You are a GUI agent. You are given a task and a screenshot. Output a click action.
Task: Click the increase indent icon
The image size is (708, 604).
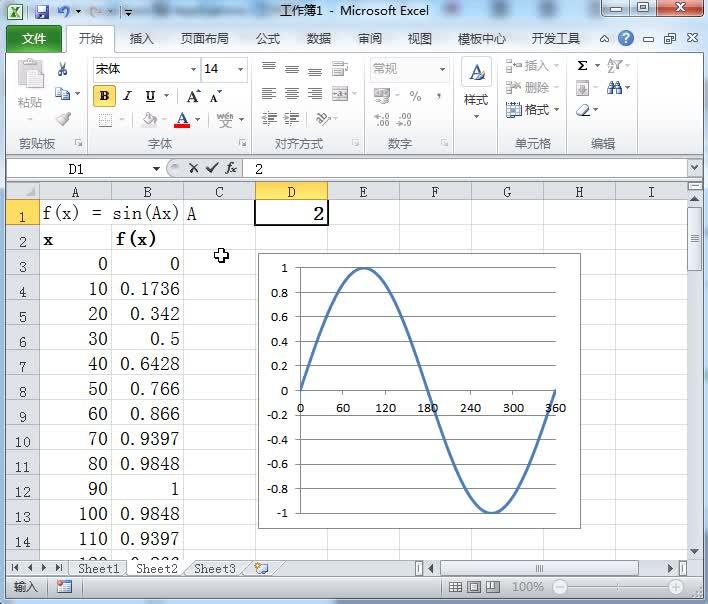(291, 119)
